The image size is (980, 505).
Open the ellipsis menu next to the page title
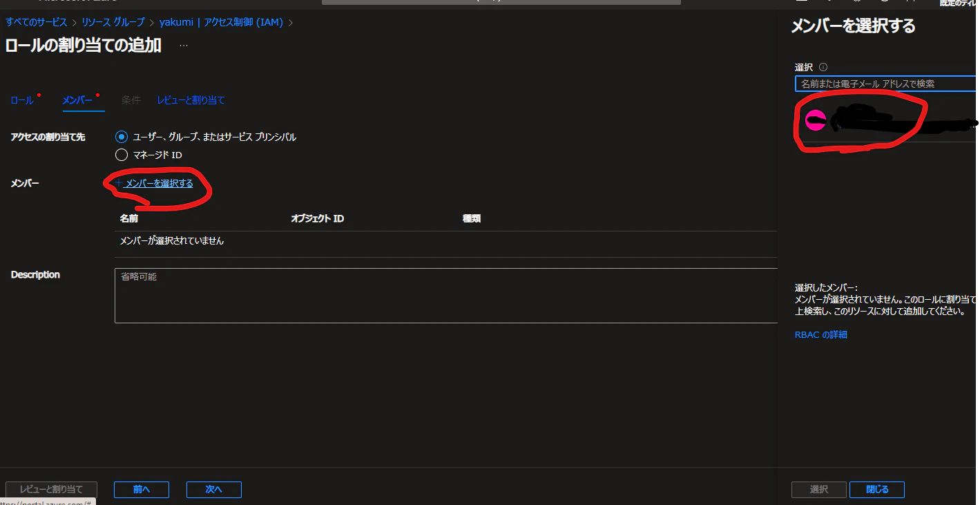point(184,46)
